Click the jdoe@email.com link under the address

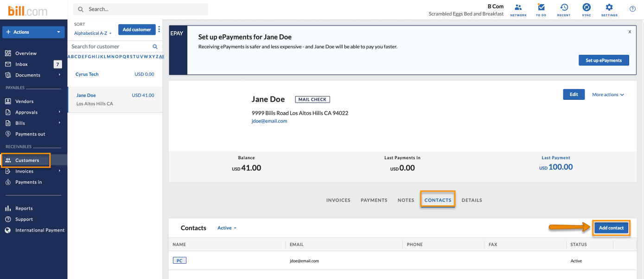[x=269, y=121]
